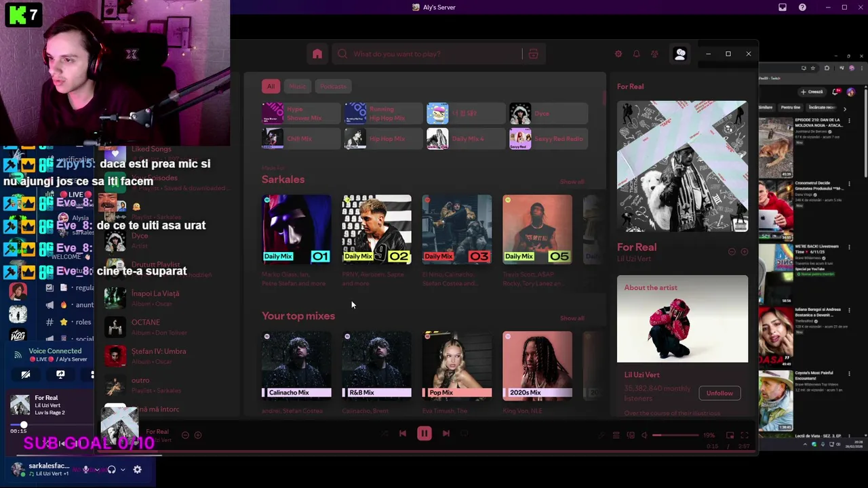Open the Sexyy Red Radio tile
Viewport: 868px width, 488px height.
pyautogui.click(x=549, y=138)
